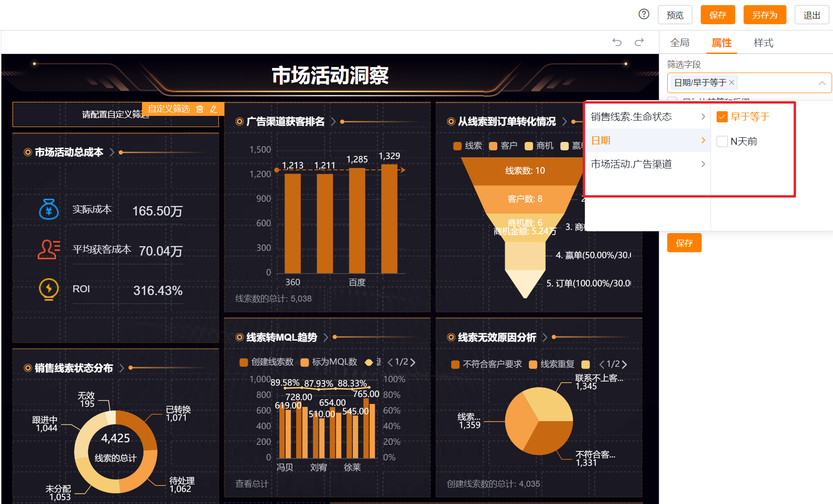This screenshot has height=504, width=833.
Task: Click the 360 bar in ad channel chart
Action: [x=292, y=223]
